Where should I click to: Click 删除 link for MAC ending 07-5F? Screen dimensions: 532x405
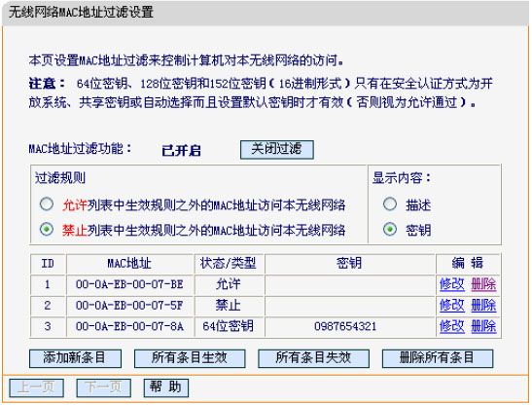[x=483, y=305]
